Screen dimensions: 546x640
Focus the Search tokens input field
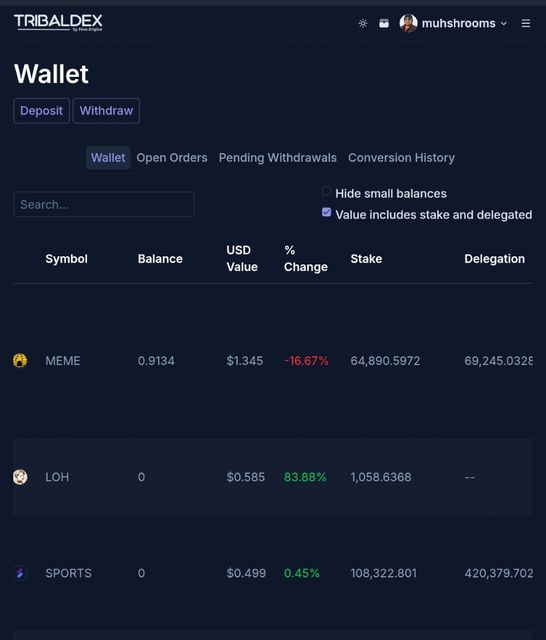(x=104, y=204)
